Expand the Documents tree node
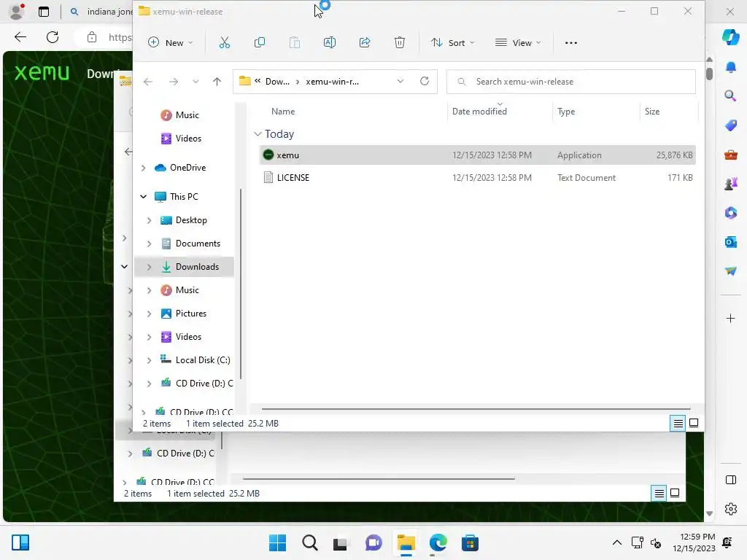Viewport: 747px width, 560px height. tap(149, 244)
